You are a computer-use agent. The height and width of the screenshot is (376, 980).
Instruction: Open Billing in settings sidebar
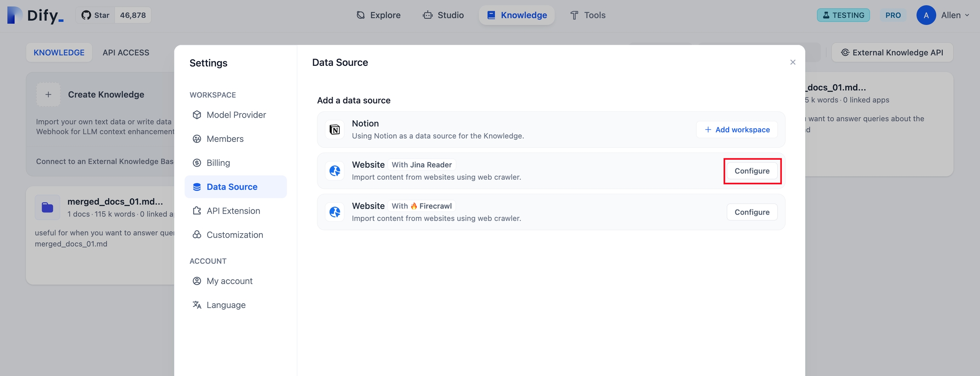(x=218, y=163)
